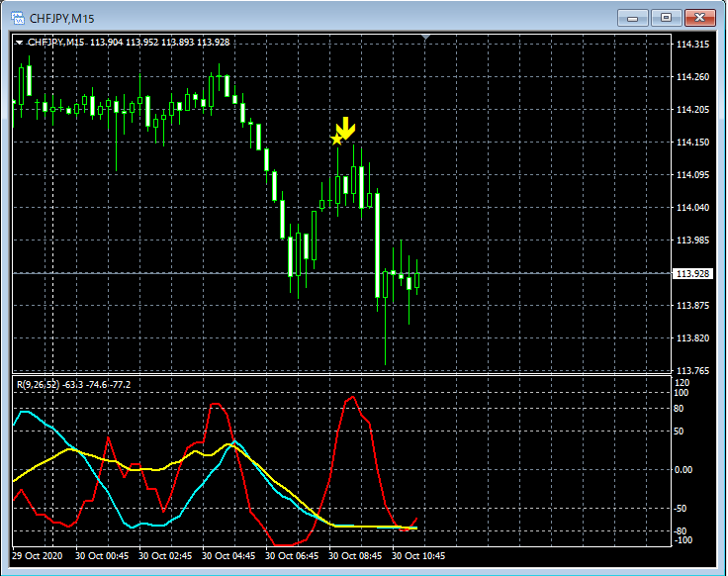Click the 114.040 price scale label

tap(692, 207)
